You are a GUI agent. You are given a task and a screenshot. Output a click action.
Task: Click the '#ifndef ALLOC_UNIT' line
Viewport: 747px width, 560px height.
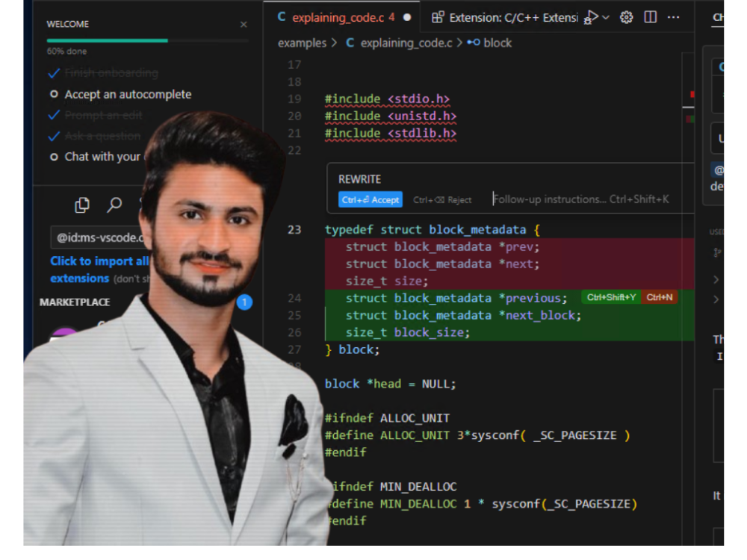click(x=387, y=418)
